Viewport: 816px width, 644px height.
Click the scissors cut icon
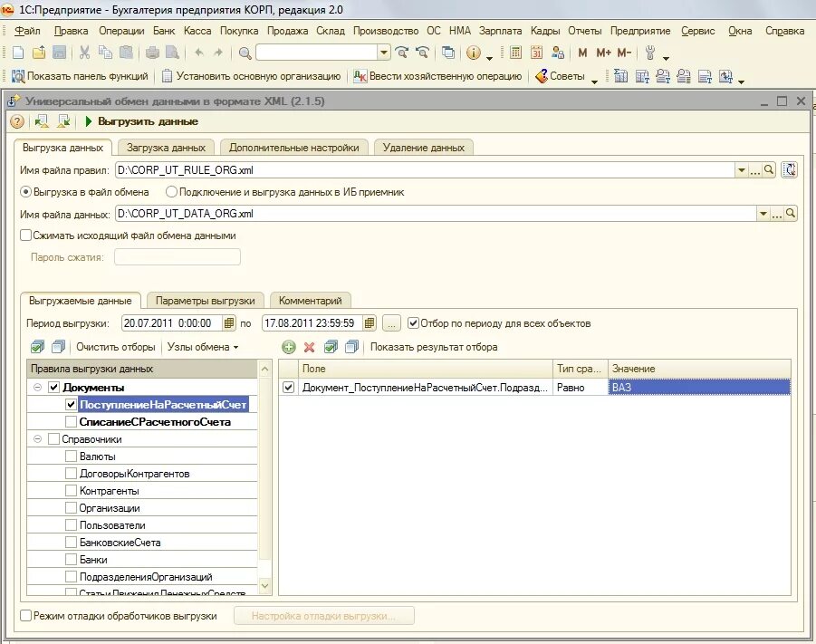(84, 53)
